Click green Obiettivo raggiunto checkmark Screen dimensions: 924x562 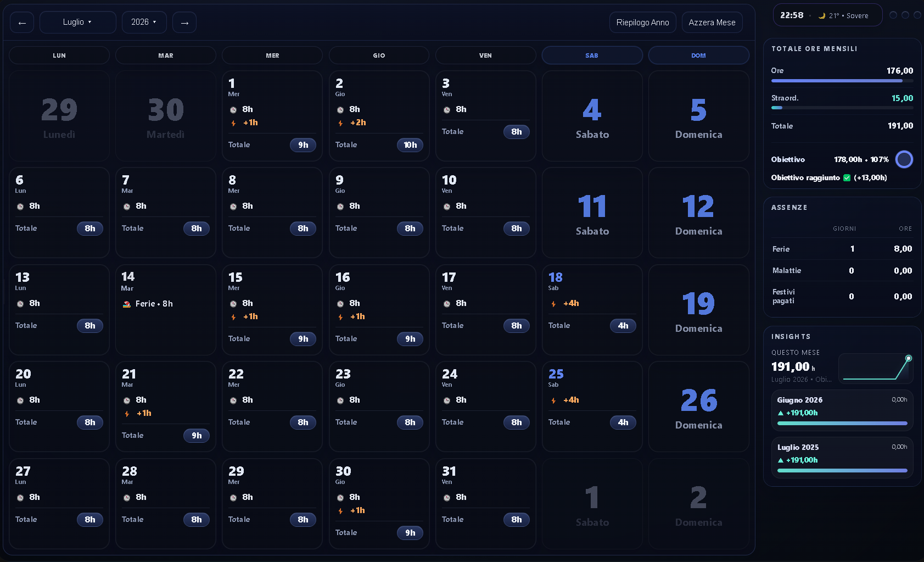pos(847,177)
